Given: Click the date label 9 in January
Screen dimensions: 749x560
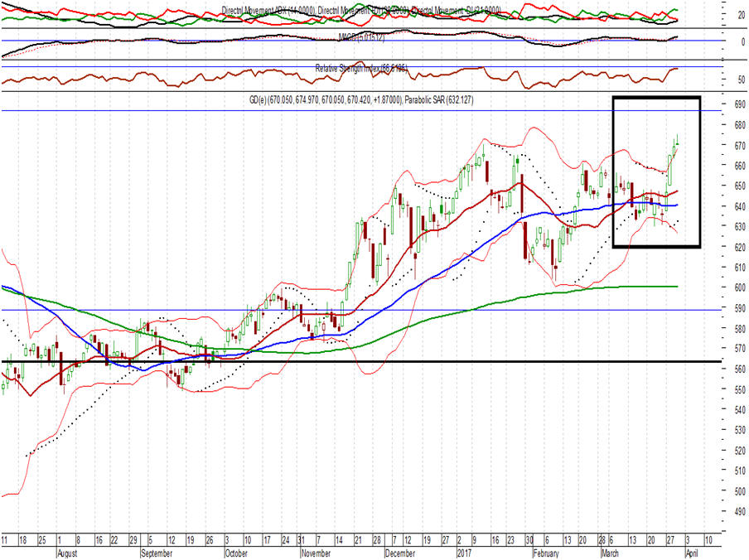Looking at the screenshot, I should (x=474, y=540).
